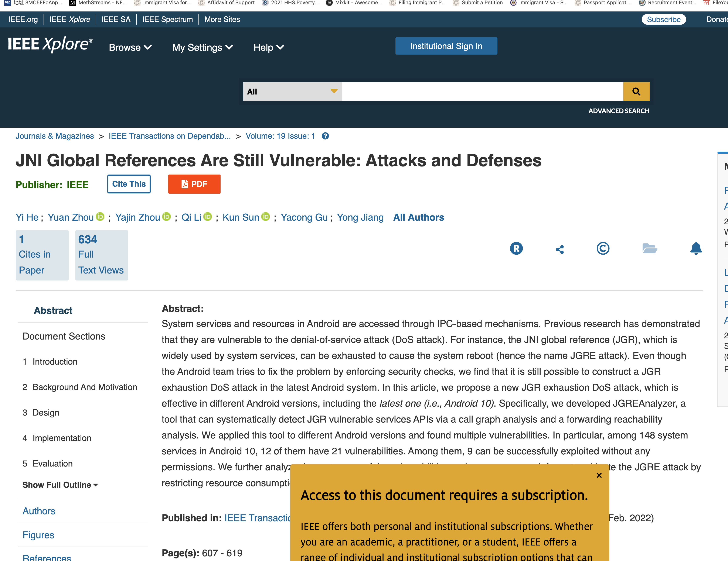Open Yuan Zhou's ORCID icon
This screenshot has height=561, width=728.
(x=100, y=217)
